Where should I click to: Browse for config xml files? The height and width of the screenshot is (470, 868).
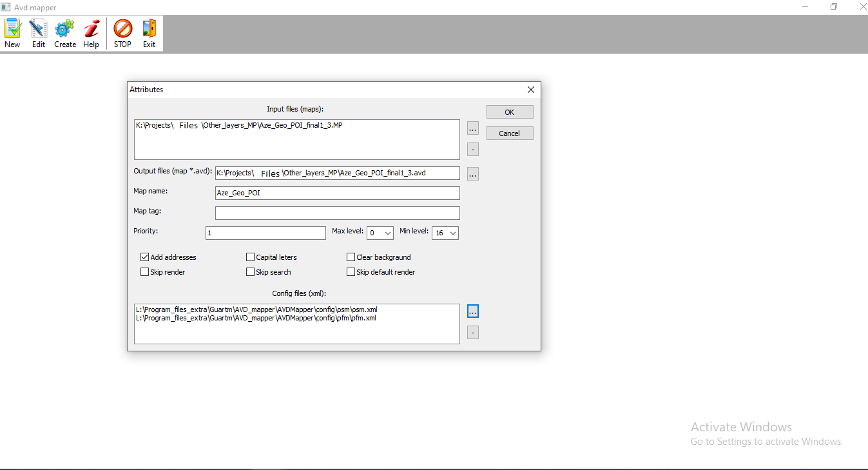[x=473, y=311]
